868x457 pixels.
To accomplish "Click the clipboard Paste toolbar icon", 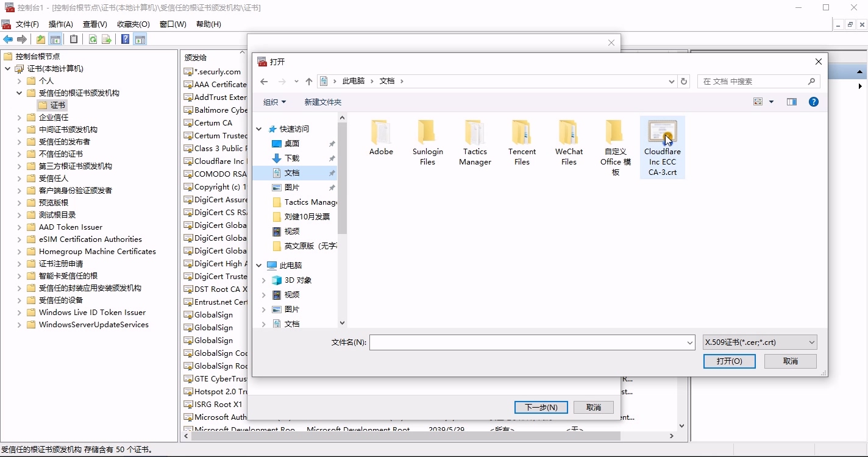I will point(74,40).
